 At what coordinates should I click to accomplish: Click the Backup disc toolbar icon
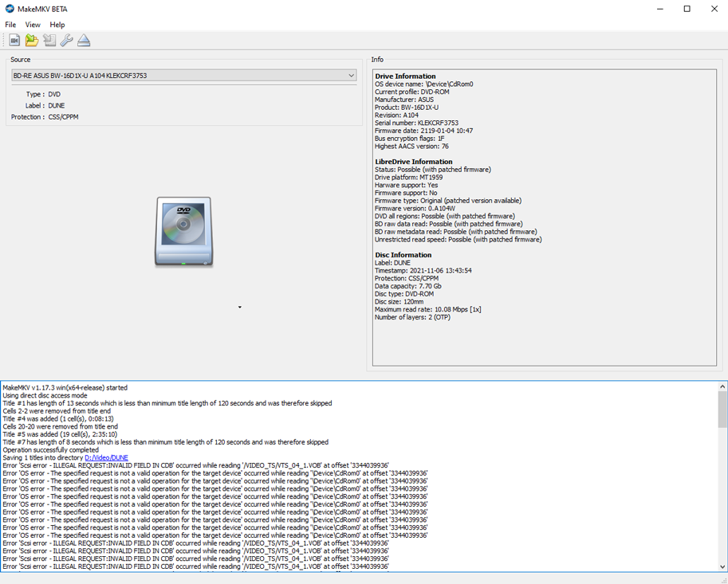coord(49,41)
